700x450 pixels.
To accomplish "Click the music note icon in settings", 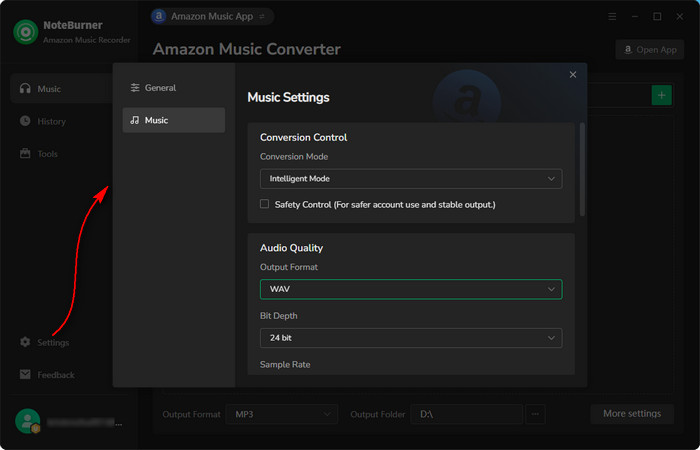I will [x=135, y=120].
